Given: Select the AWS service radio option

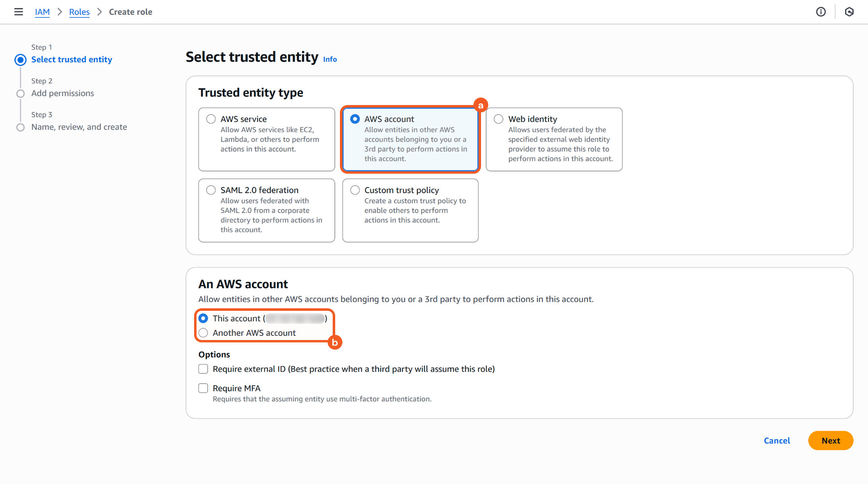Looking at the screenshot, I should 211,119.
